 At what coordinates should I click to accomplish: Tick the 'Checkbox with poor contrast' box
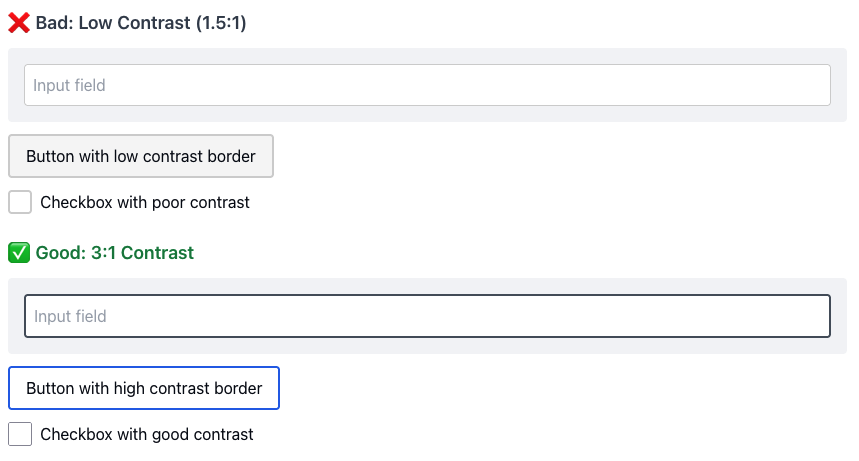20,202
